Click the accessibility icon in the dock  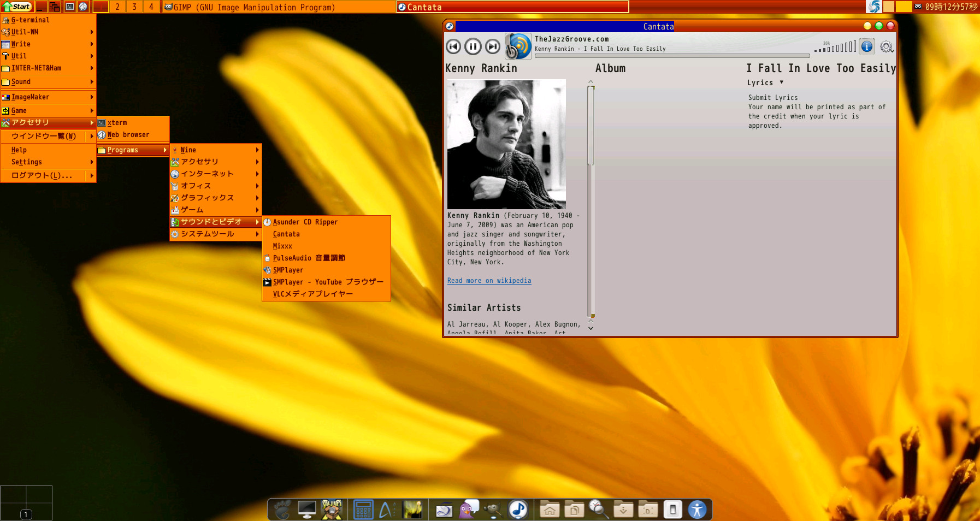pyautogui.click(x=697, y=510)
